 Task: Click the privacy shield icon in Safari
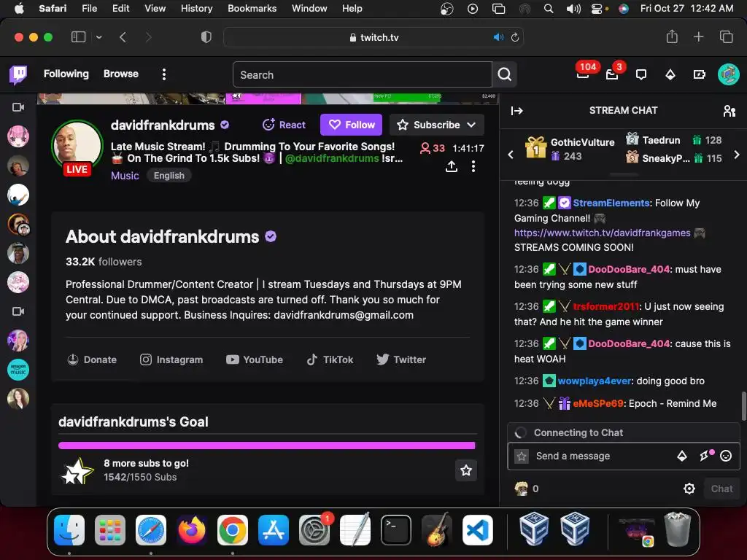point(206,37)
